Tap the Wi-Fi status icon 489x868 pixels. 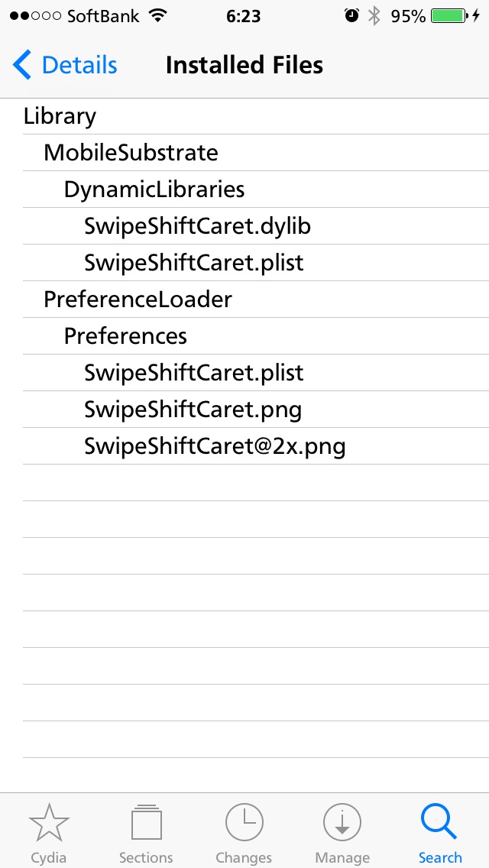click(158, 16)
